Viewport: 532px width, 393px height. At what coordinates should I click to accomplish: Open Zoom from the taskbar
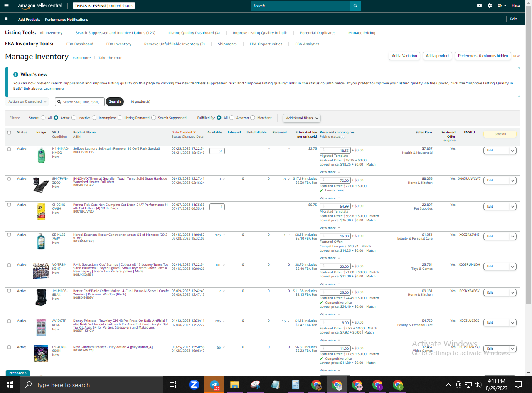click(194, 385)
